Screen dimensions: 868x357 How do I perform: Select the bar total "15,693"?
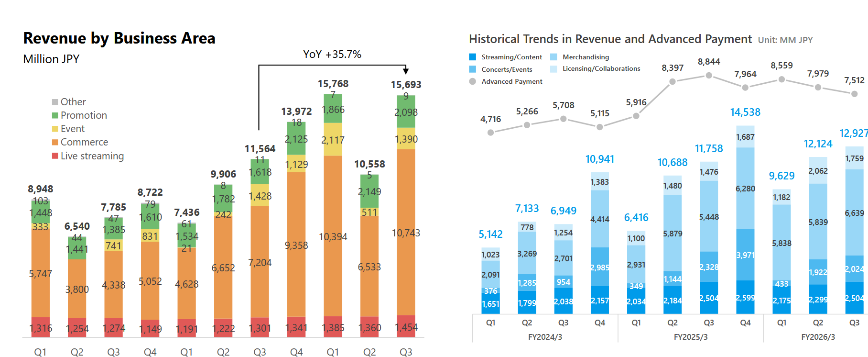406,85
